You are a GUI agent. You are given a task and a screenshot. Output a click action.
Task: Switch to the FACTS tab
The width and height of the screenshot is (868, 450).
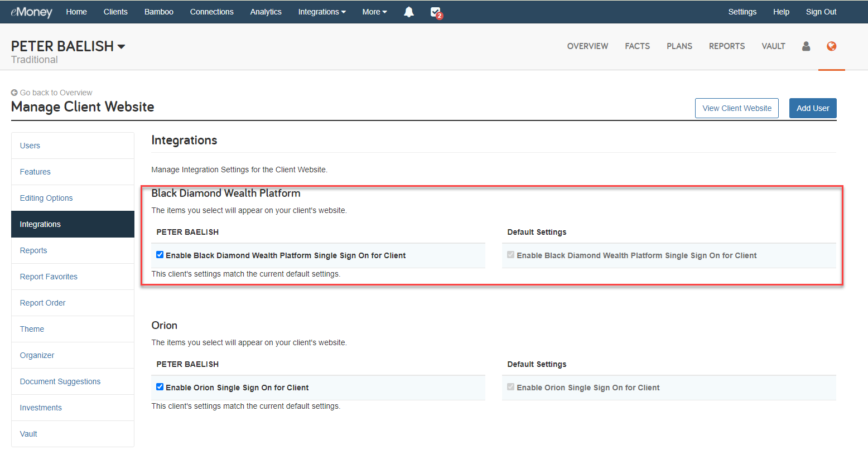pos(638,46)
